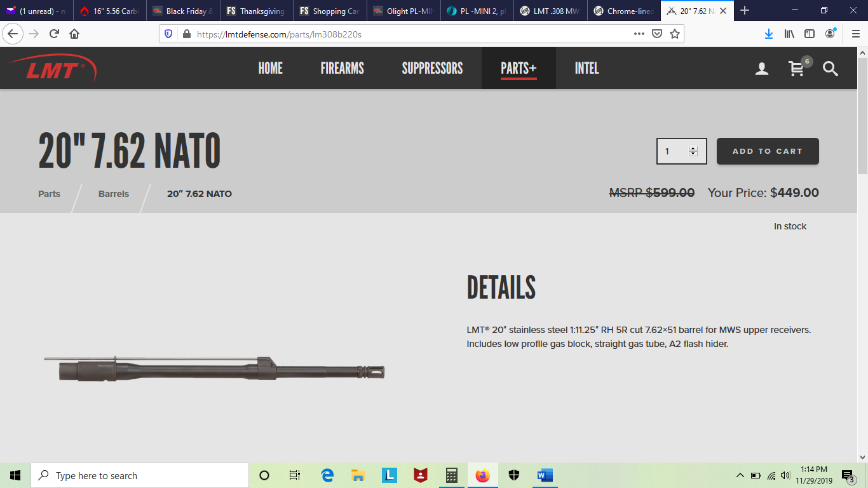Viewport: 868px width, 488px height.
Task: Open the user account icon
Action: [x=761, y=69]
